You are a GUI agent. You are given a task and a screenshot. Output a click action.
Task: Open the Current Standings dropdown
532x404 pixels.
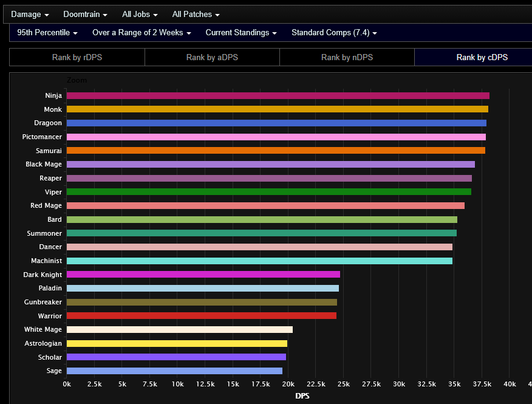241,33
